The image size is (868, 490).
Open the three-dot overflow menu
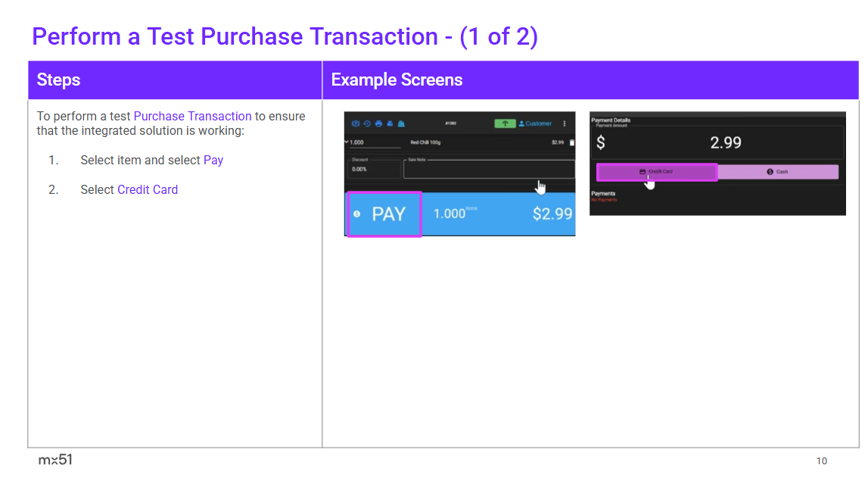click(565, 123)
